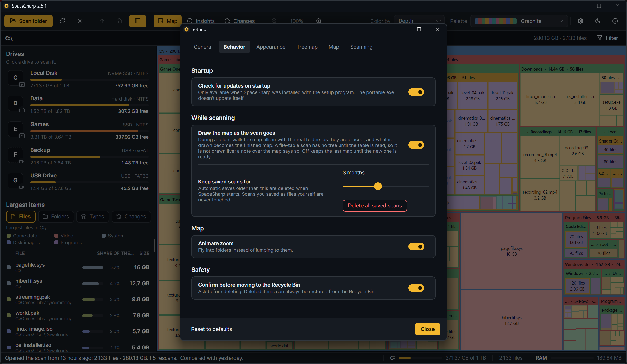Image resolution: width=627 pixels, height=364 pixels.
Task: Open the Color by Depth dropdown
Action: click(x=419, y=21)
